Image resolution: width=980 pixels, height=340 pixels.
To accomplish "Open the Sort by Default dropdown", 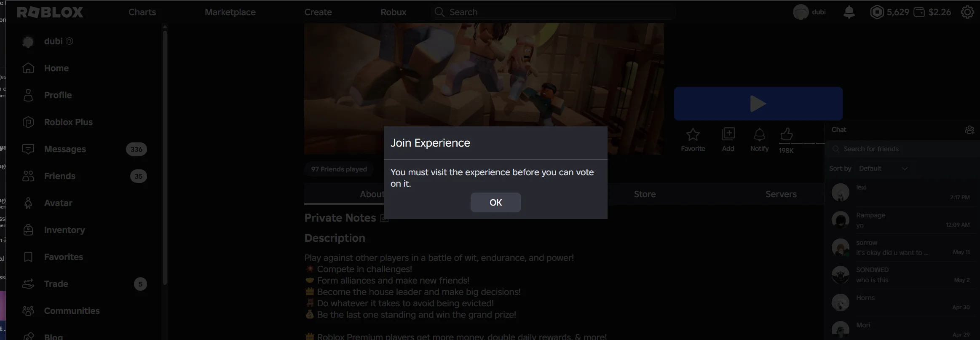I will click(x=883, y=169).
